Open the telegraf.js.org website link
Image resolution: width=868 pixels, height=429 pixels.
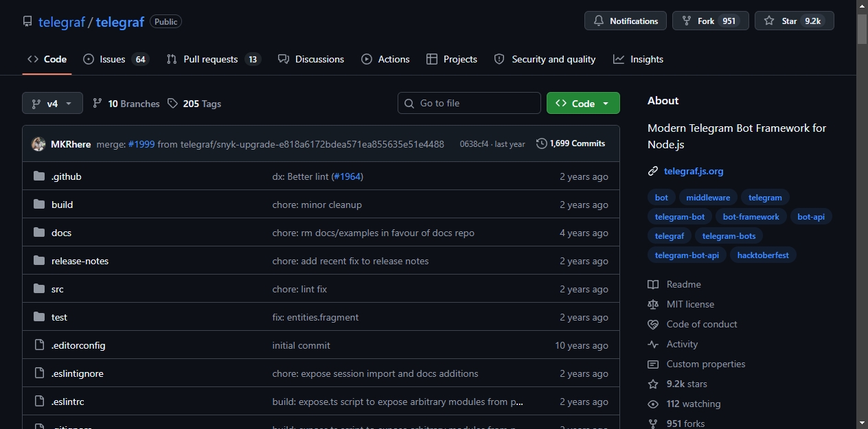click(x=694, y=171)
